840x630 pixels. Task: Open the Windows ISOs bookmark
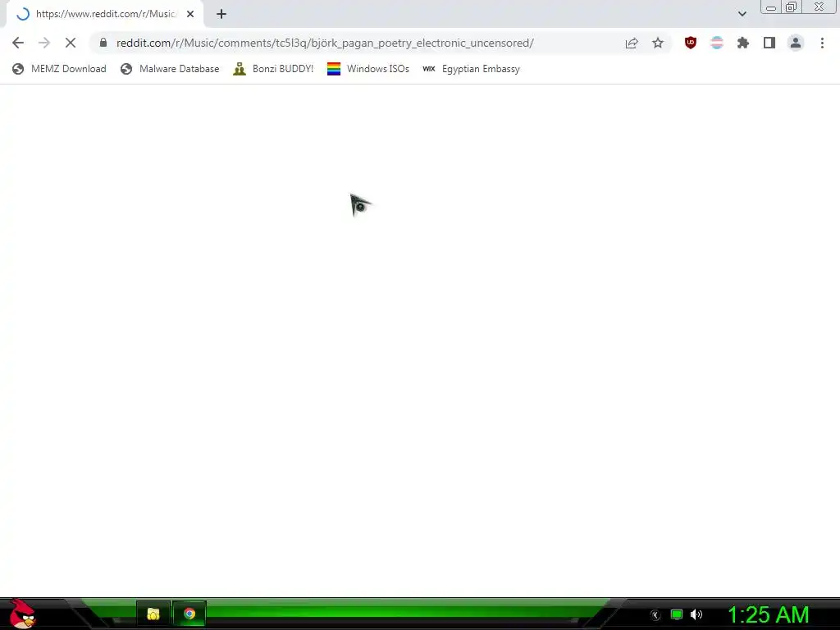368,69
